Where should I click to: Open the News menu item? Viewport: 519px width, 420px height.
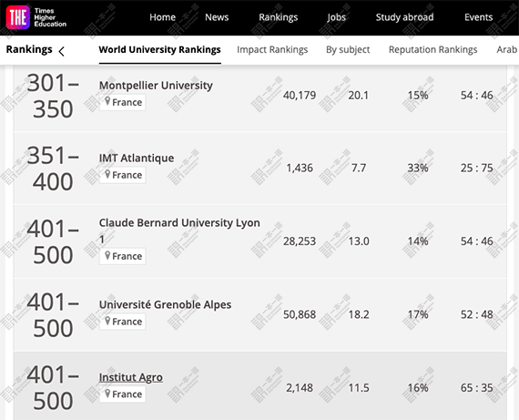pyautogui.click(x=217, y=17)
